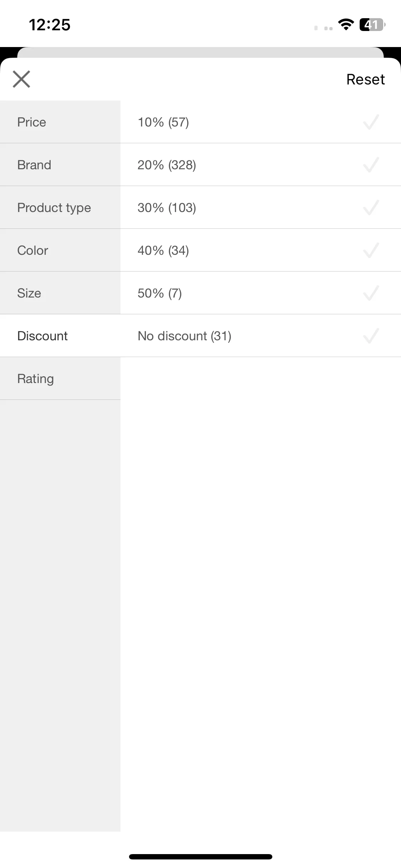Select the 10% (57) option label
The width and height of the screenshot is (401, 868).
click(x=163, y=122)
